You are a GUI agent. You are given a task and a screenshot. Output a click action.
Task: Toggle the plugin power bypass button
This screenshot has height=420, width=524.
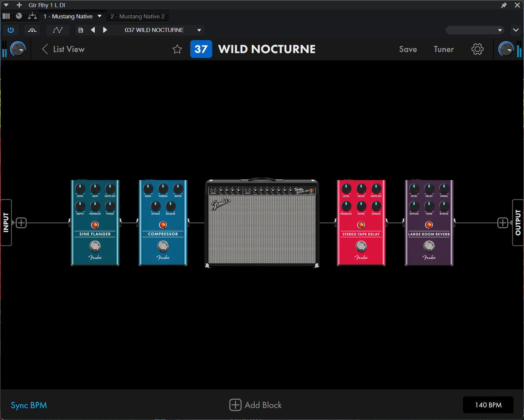point(11,30)
